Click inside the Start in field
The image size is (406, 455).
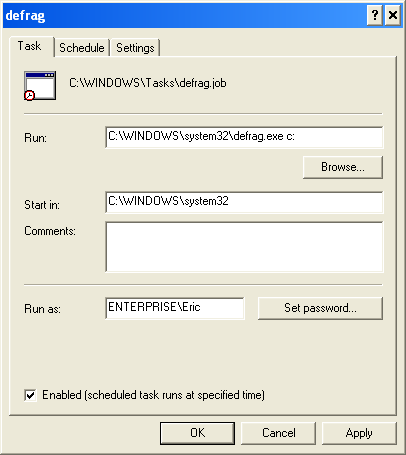click(x=244, y=202)
